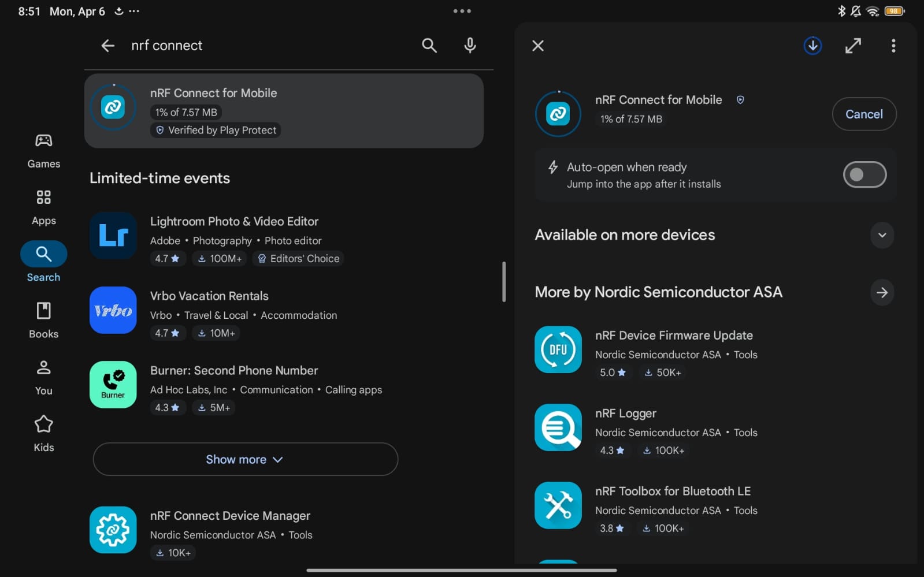Click nRF Logger title text
The width and height of the screenshot is (924, 577).
point(626,414)
